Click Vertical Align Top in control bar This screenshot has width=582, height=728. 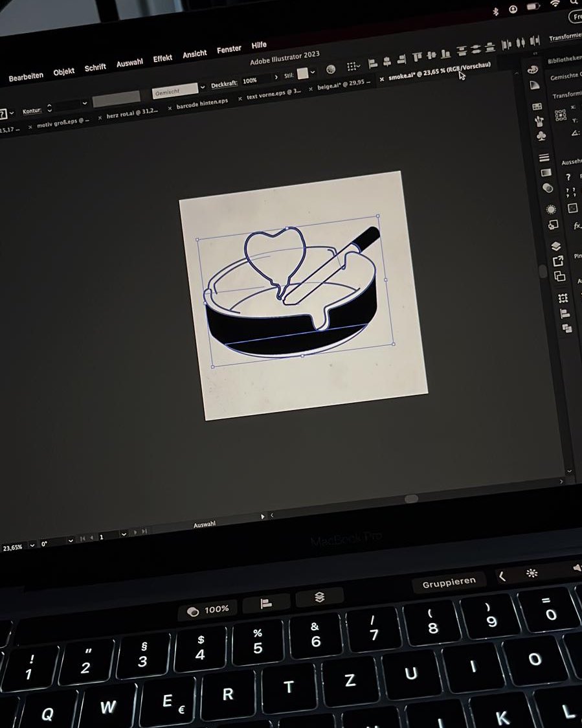tap(417, 57)
